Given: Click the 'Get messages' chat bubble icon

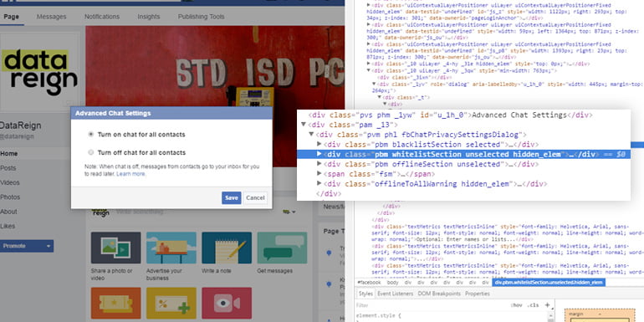Looking at the screenshot, I should point(282,248).
